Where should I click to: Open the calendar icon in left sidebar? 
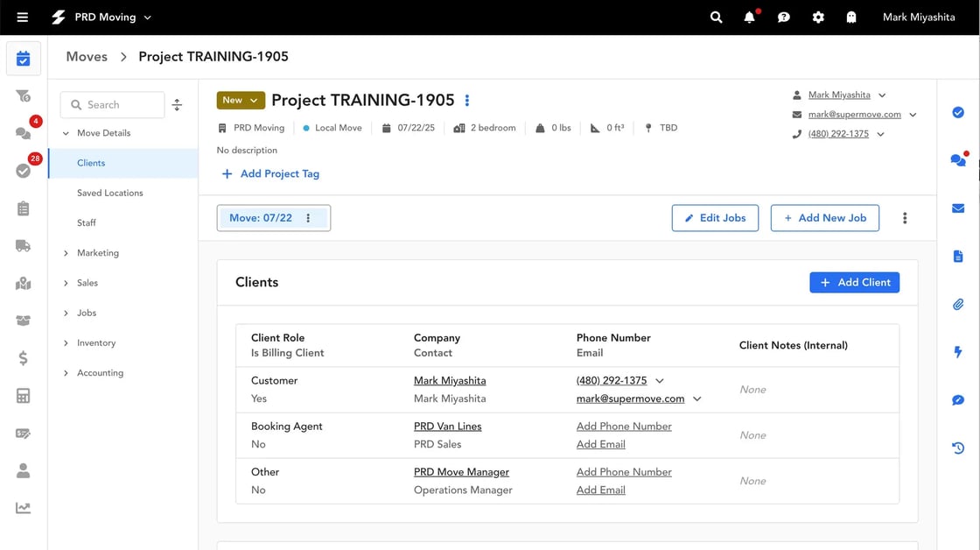pos(24,60)
